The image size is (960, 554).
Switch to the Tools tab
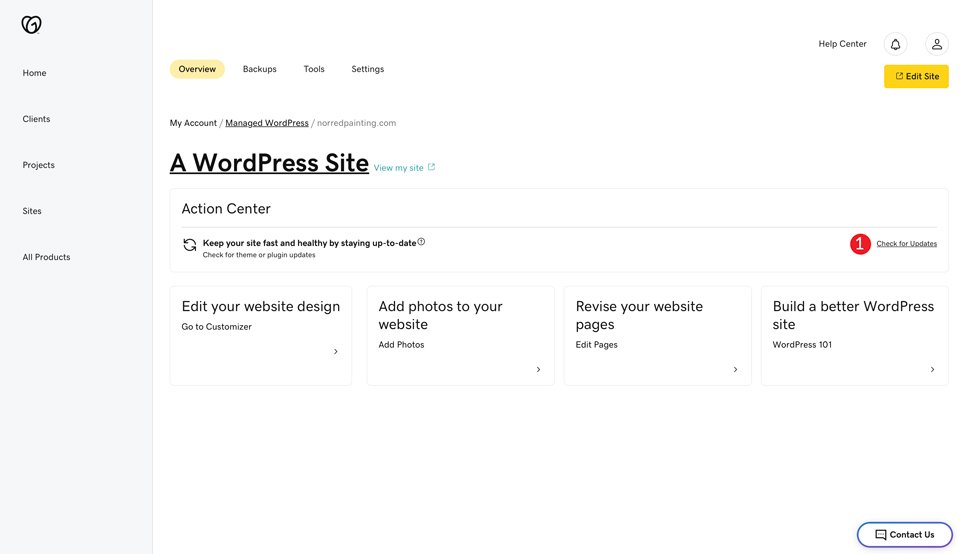314,69
